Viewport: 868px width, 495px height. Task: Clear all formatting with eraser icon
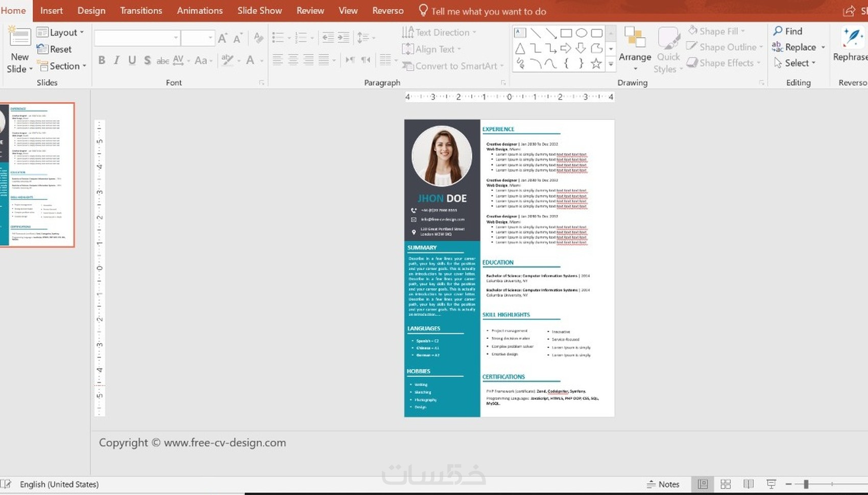click(x=258, y=38)
